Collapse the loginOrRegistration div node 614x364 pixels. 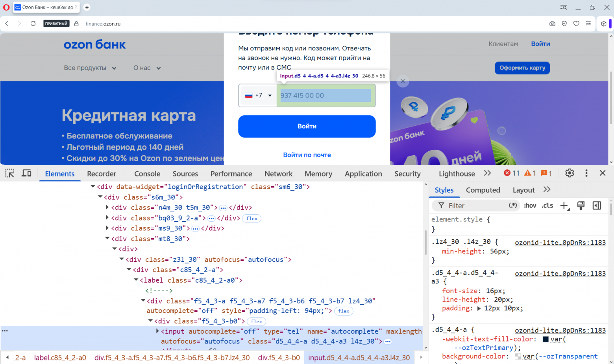pos(93,187)
